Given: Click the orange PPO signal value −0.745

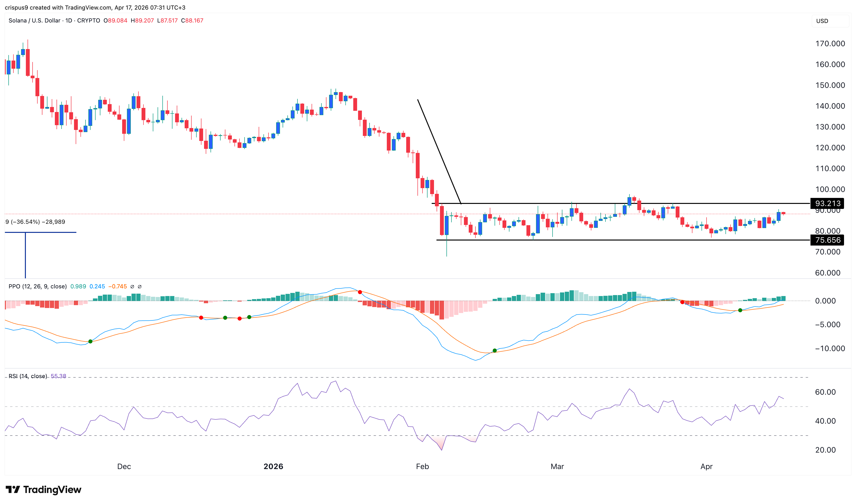Looking at the screenshot, I should (x=117, y=286).
